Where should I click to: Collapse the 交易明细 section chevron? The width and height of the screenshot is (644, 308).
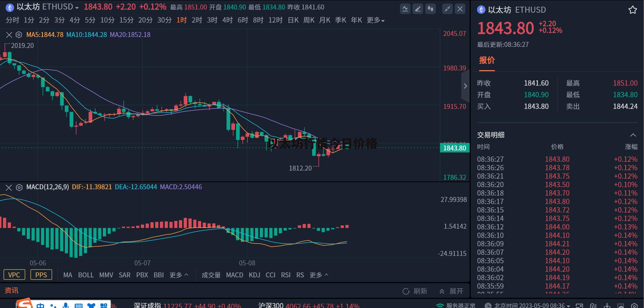pyautogui.click(x=633, y=135)
